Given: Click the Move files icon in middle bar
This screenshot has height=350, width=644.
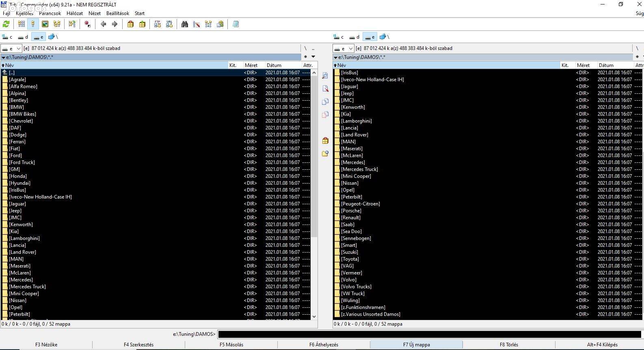Looking at the screenshot, I should click(x=325, y=115).
